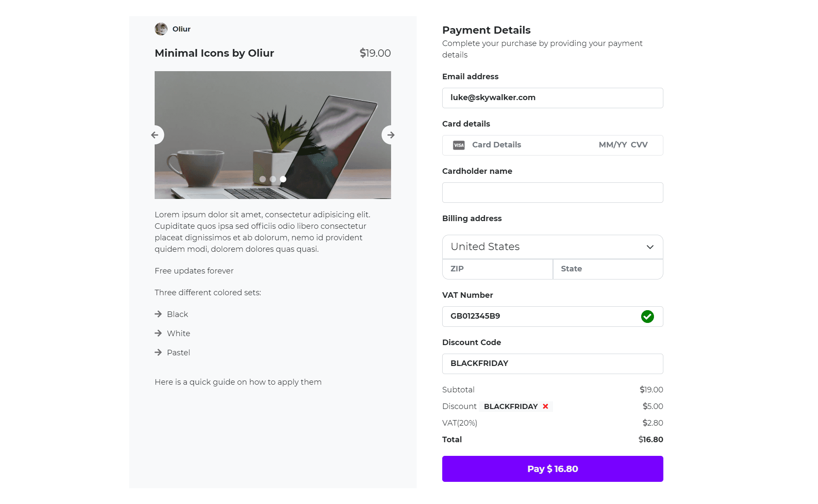Click the Discount Code input field
The height and width of the screenshot is (504, 818).
click(552, 363)
